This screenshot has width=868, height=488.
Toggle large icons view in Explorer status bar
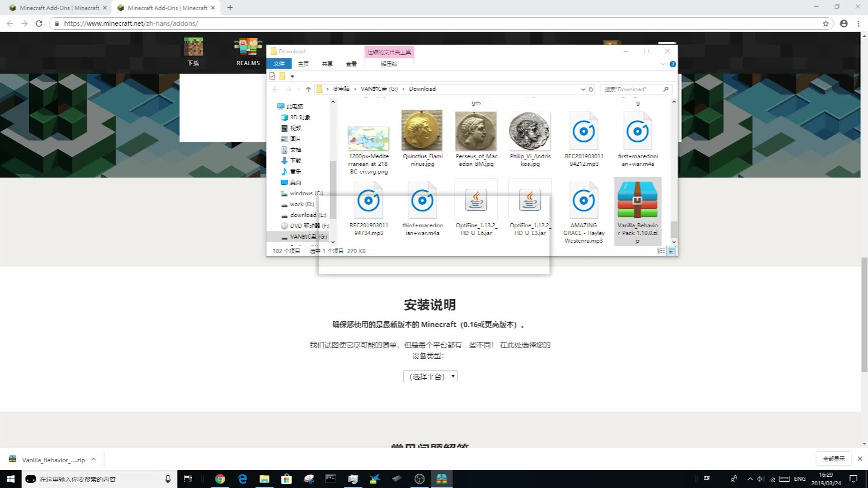click(671, 251)
